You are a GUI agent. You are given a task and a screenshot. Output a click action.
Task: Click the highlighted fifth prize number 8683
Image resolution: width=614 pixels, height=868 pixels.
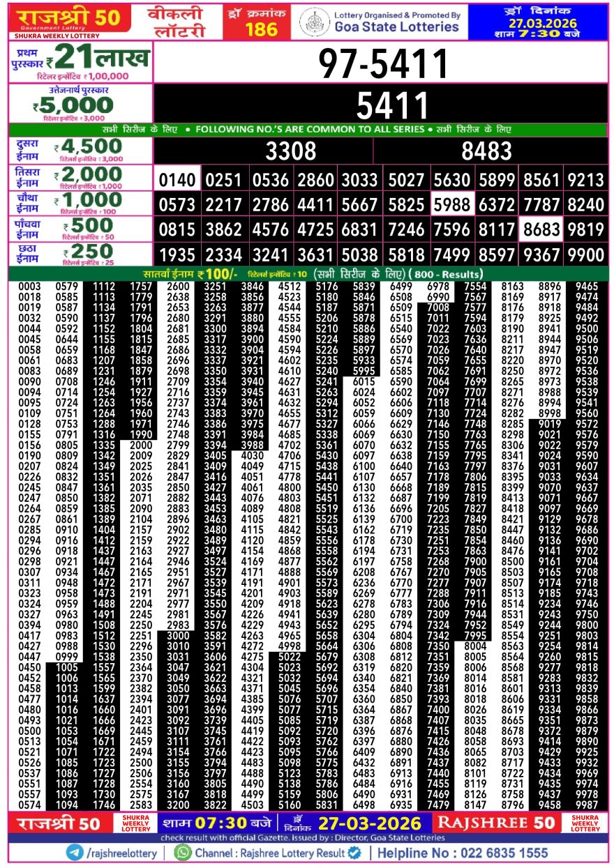pos(541,229)
